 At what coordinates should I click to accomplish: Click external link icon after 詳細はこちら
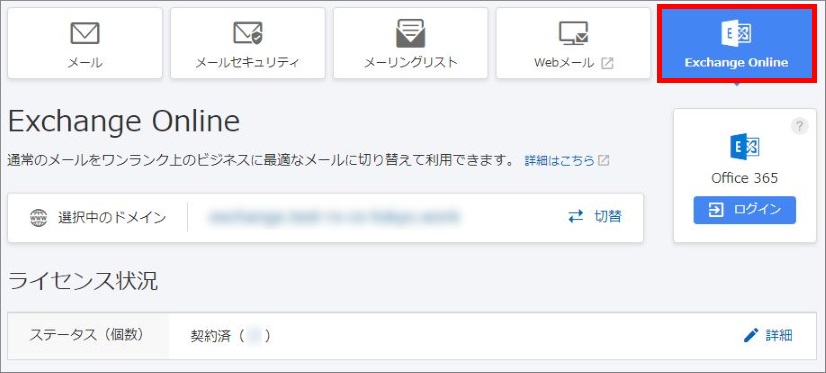604,160
